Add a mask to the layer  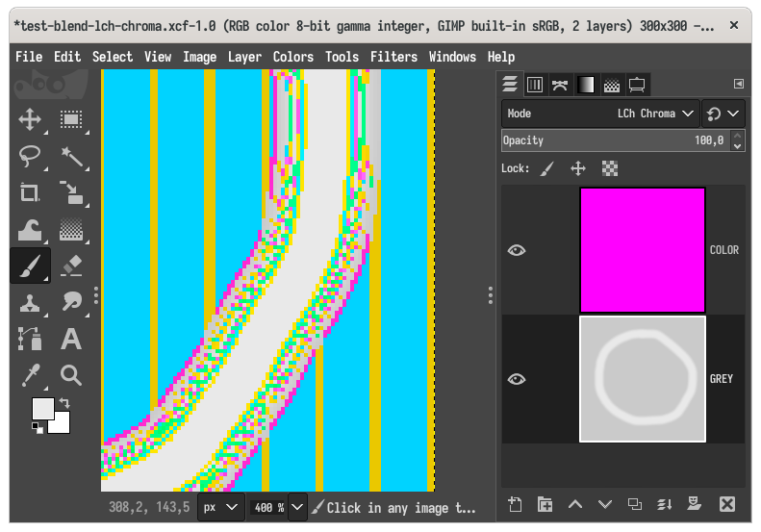(695, 504)
